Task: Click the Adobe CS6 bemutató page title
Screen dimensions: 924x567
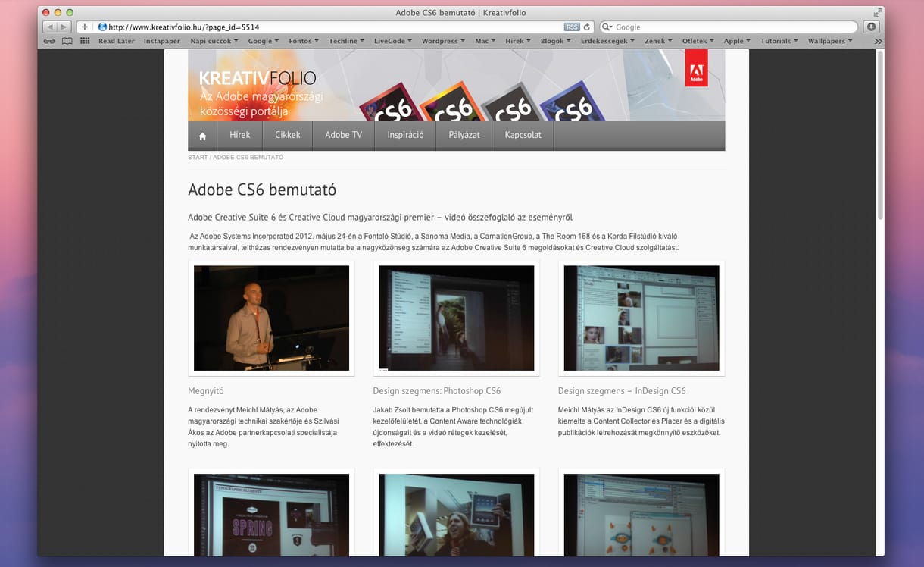Action: [262, 190]
